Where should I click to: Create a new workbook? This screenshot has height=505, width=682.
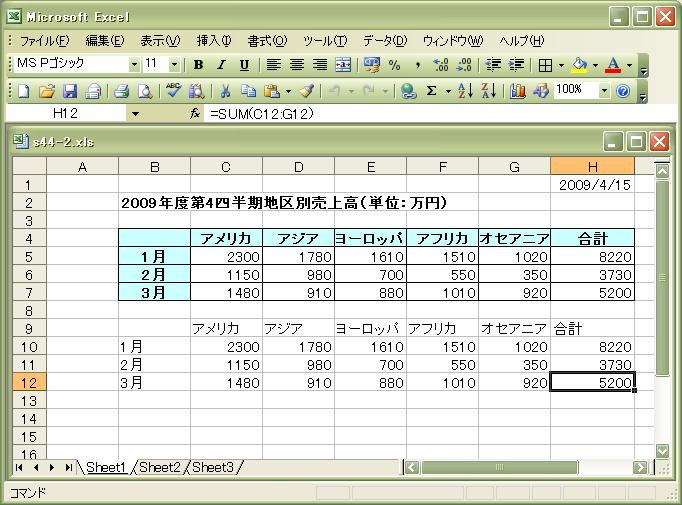tap(23, 91)
